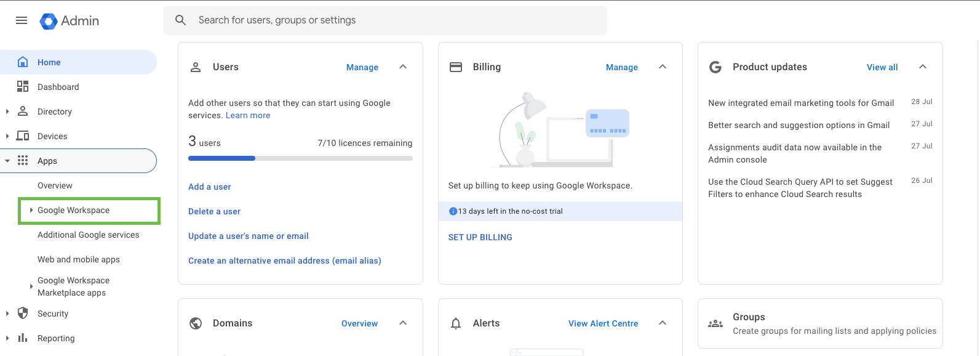Open Additional Google services
The image size is (980, 356).
(89, 235)
